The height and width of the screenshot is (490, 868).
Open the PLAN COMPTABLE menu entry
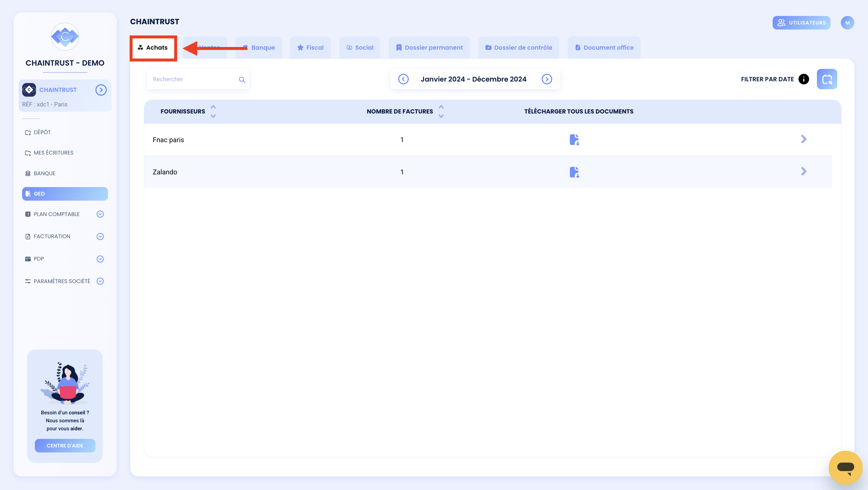[53, 214]
